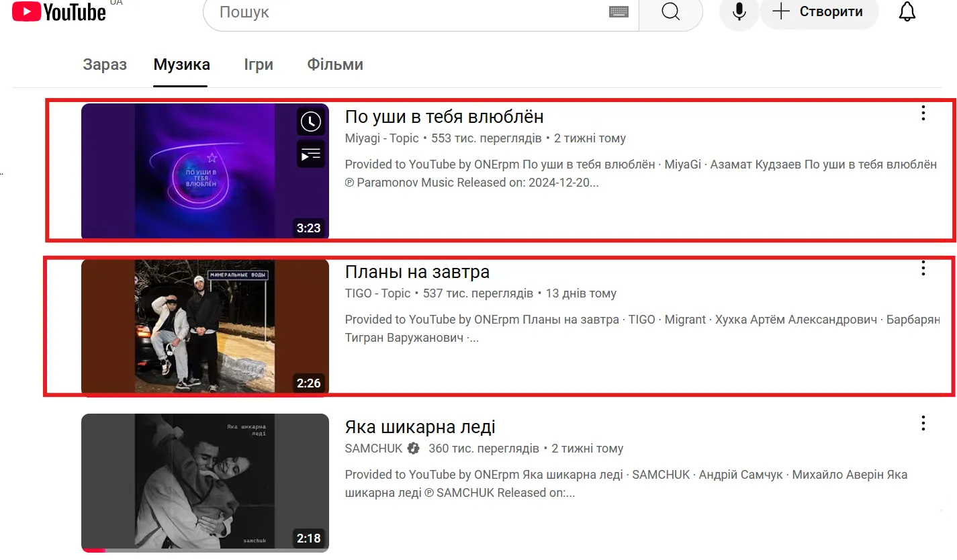Switch to the Музика tab
Screen dimensions: 957x560
point(181,64)
